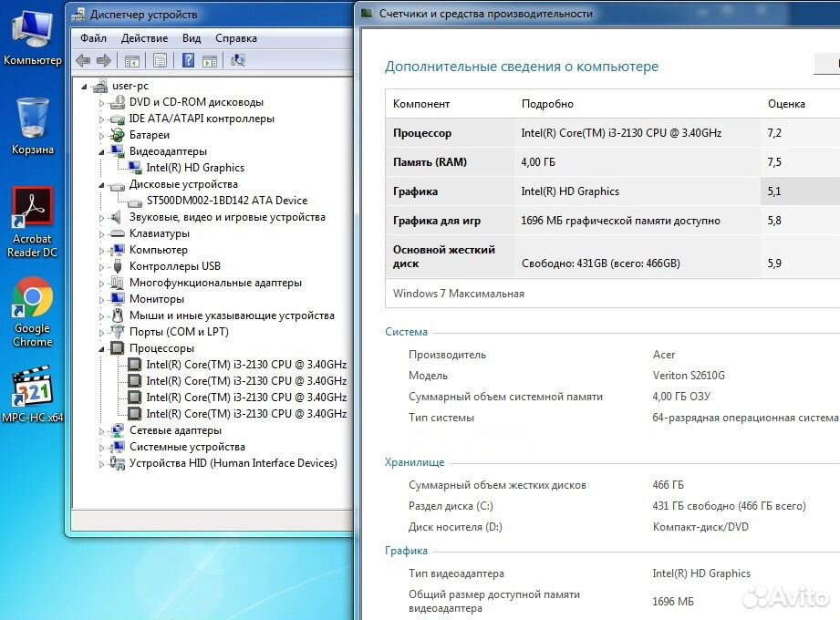Open MPC-HC x64 desktop shortcut

32,394
